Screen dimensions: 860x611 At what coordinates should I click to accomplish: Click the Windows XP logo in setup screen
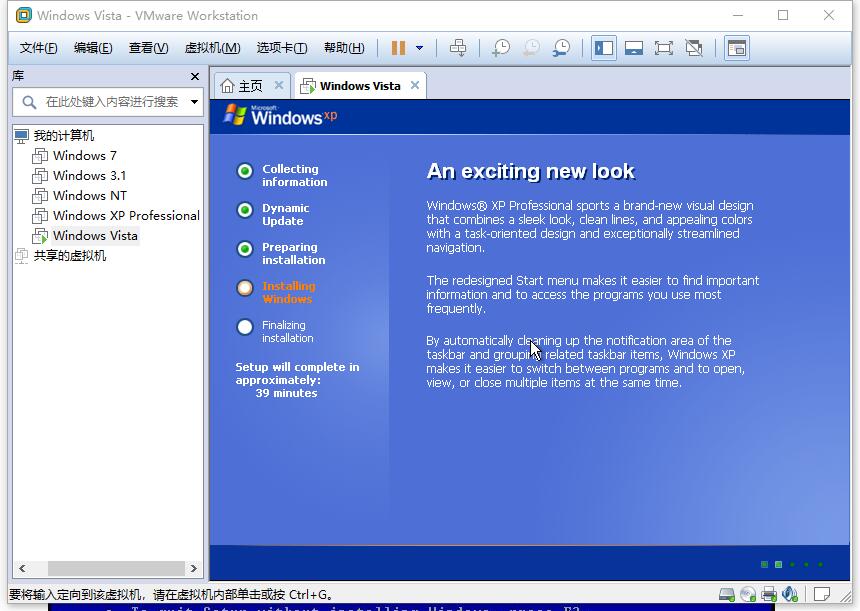pos(280,115)
